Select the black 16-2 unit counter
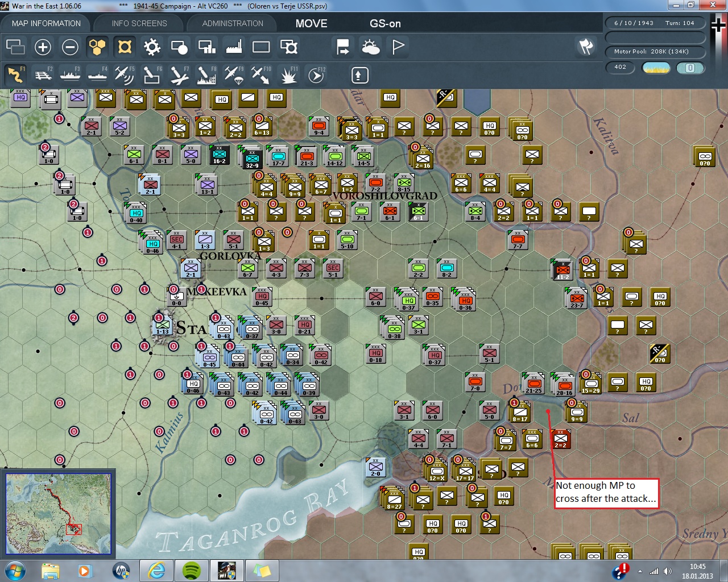This screenshot has height=582, width=728. (x=220, y=155)
